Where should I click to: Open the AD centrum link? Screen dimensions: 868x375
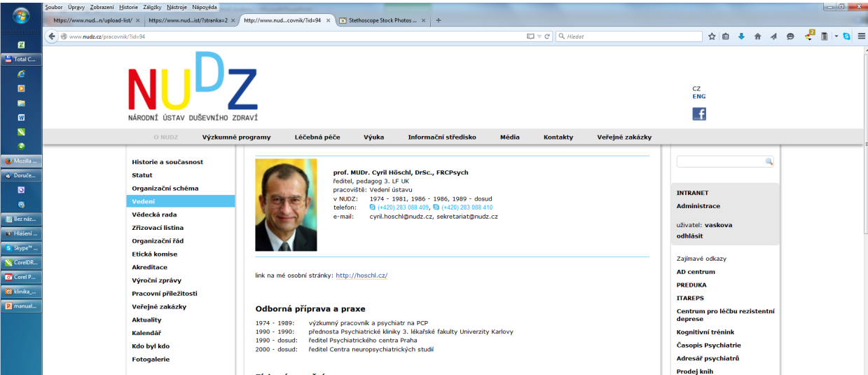[696, 272]
